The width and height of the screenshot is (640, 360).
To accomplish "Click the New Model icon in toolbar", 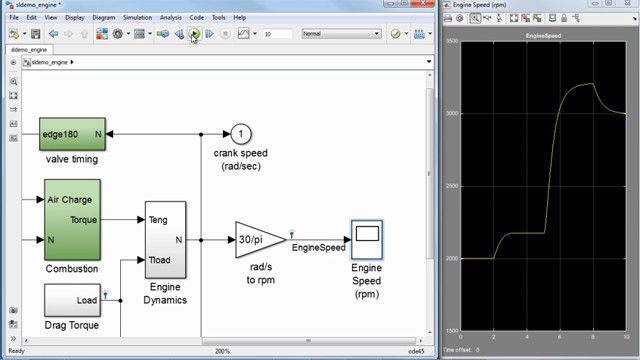I will click(14, 34).
